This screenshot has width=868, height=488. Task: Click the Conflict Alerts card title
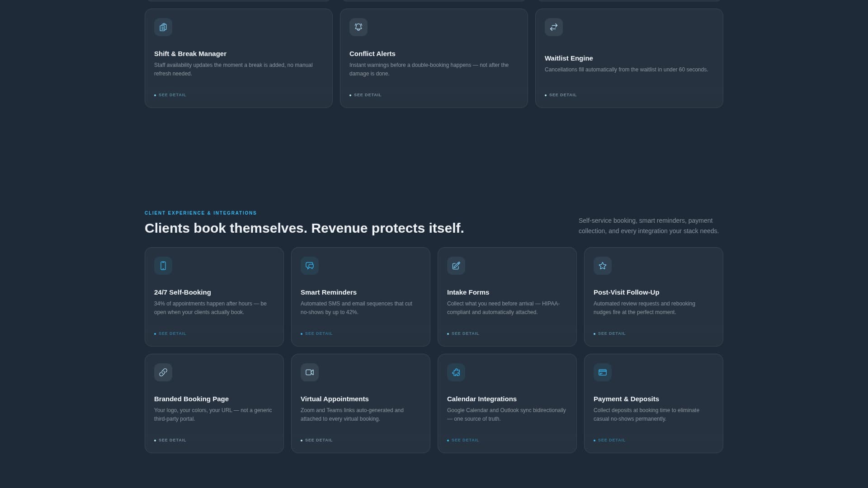coord(373,54)
